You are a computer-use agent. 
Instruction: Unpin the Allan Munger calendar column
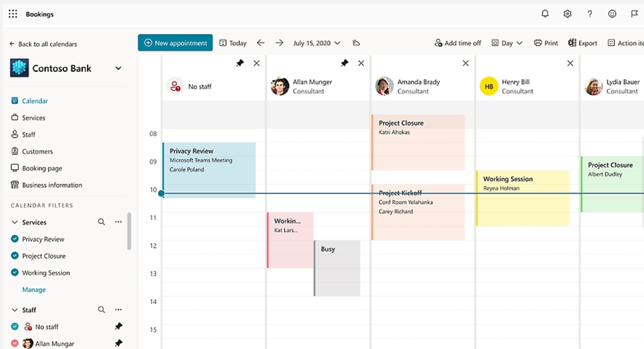(x=344, y=63)
